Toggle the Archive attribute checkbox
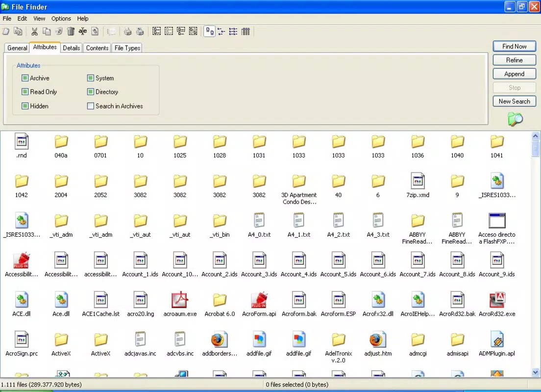The height and width of the screenshot is (392, 541). pyautogui.click(x=25, y=78)
